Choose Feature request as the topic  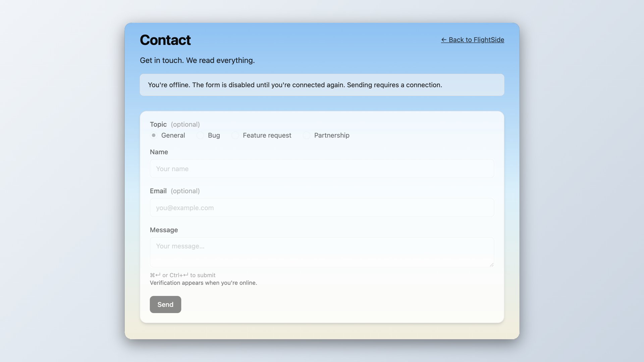click(235, 135)
